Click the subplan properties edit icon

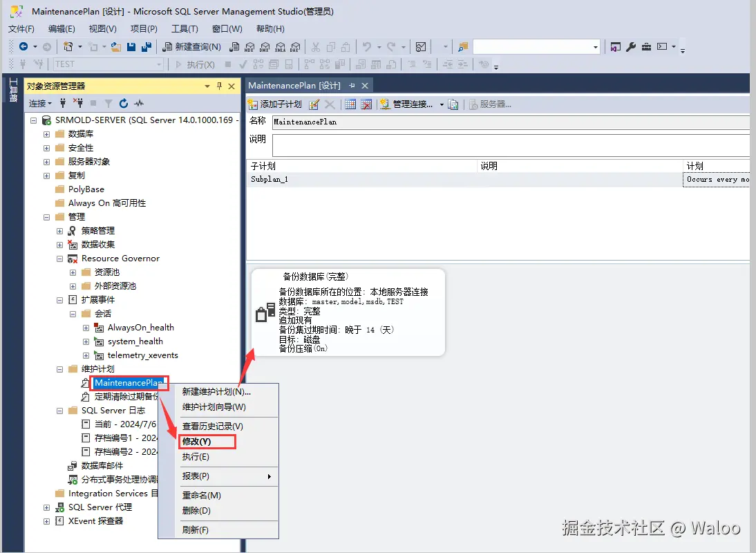point(314,104)
